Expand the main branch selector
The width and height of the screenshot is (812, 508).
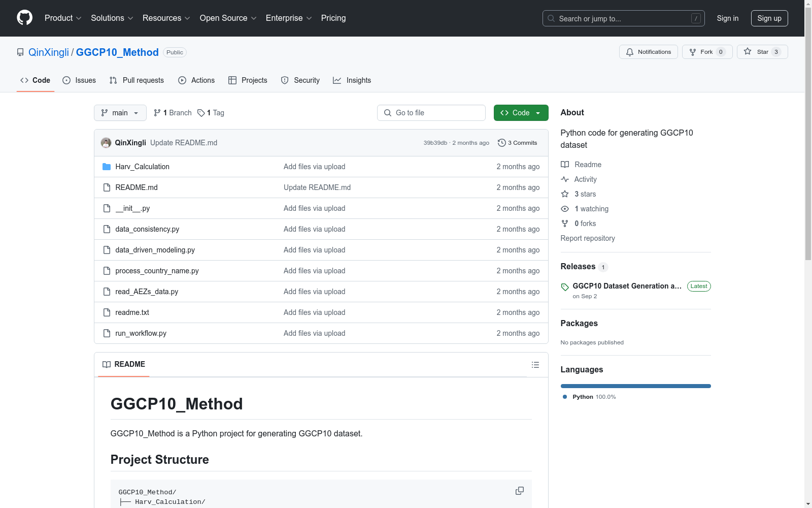(120, 113)
